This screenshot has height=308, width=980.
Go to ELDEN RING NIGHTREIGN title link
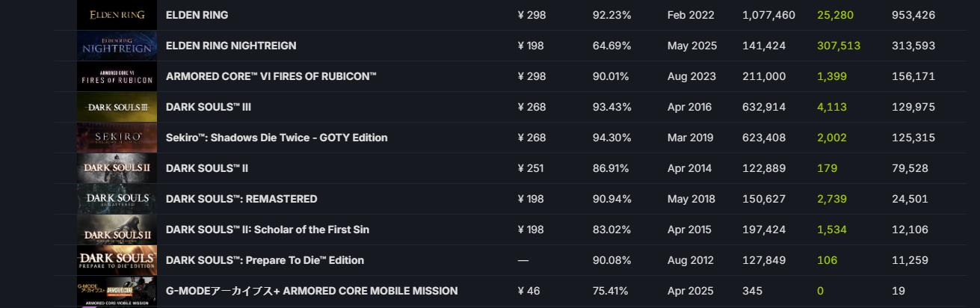coord(231,46)
